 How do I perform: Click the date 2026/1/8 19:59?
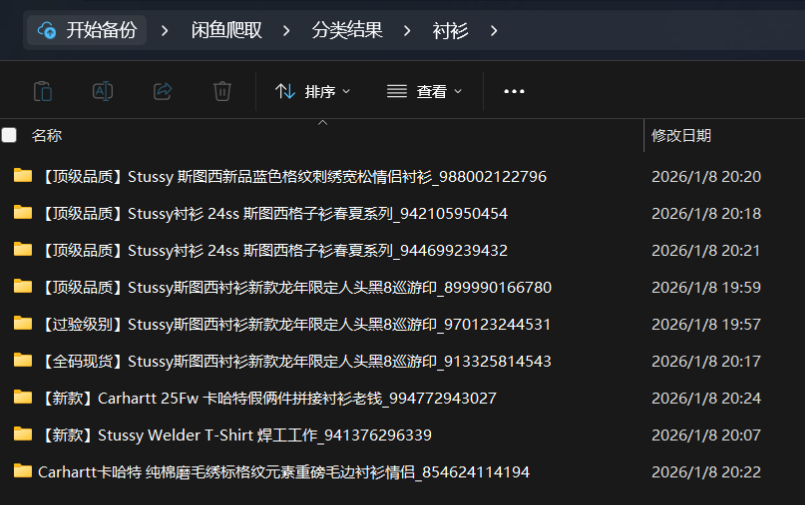706,287
